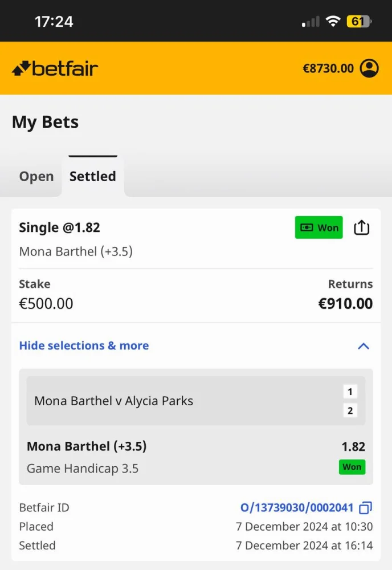
Task: Tap the cellular signal bars icon
Action: pos(311,22)
